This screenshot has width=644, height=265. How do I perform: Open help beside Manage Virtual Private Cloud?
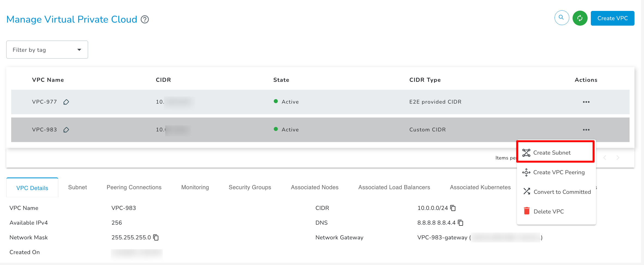tap(145, 19)
